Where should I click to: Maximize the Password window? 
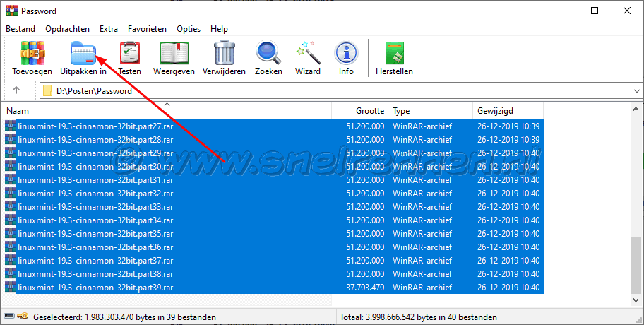(x=595, y=11)
